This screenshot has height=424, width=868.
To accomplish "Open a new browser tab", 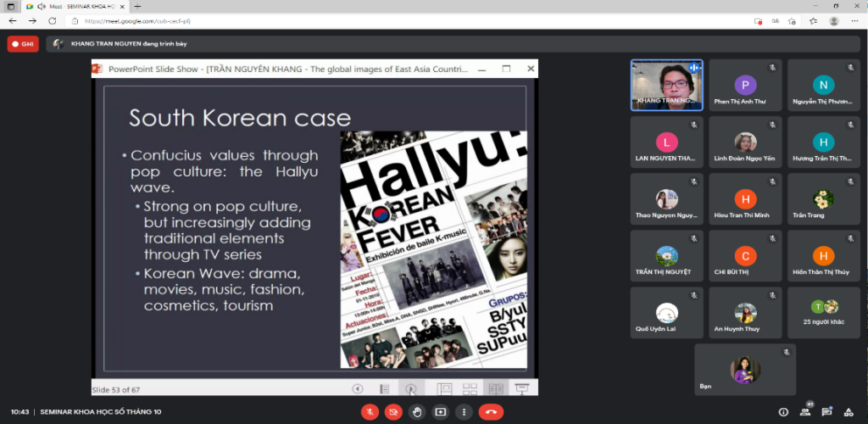I will pos(138,7).
